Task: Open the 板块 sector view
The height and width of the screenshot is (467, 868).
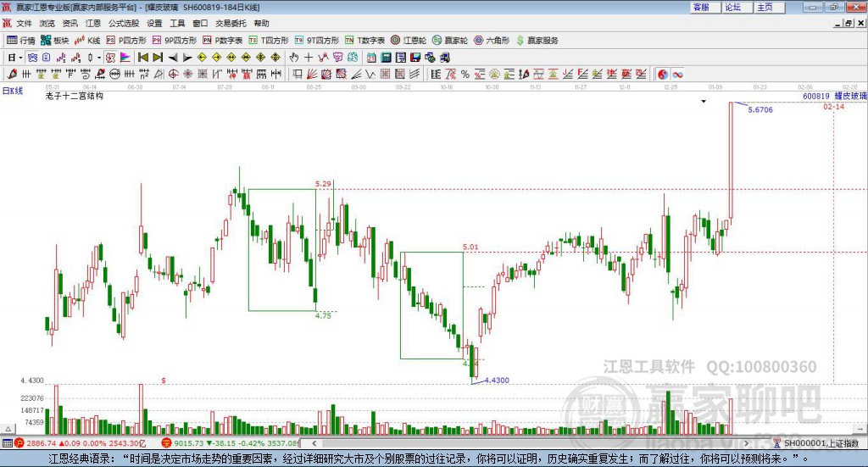Action: click(54, 41)
